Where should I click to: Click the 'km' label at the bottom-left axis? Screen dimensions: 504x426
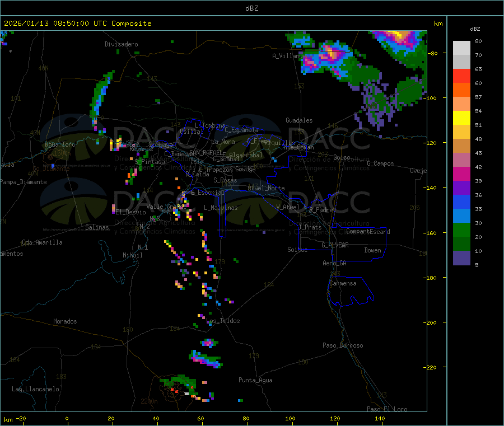coord(8,420)
